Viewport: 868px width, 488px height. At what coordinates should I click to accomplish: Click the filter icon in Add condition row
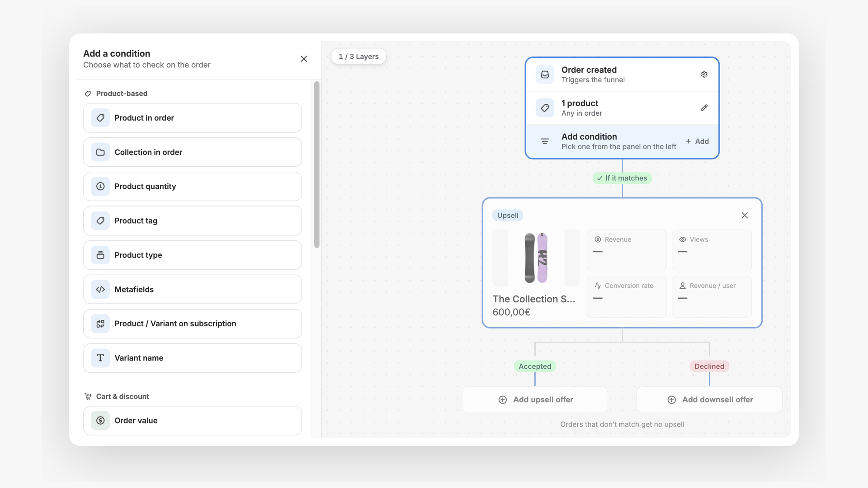(x=545, y=141)
